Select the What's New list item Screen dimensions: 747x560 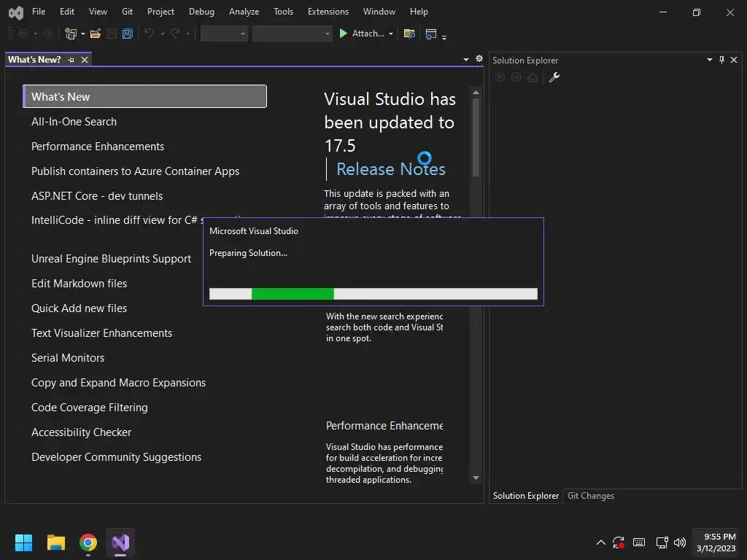coord(145,97)
